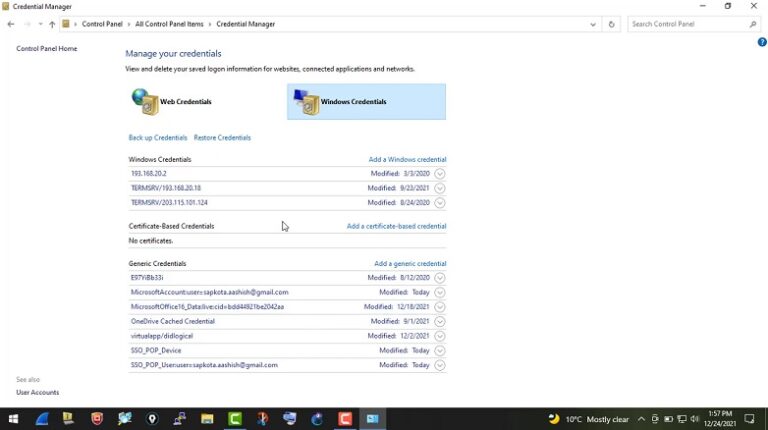
Task: Expand the SSO_POP_Device credential
Action: tap(440, 351)
